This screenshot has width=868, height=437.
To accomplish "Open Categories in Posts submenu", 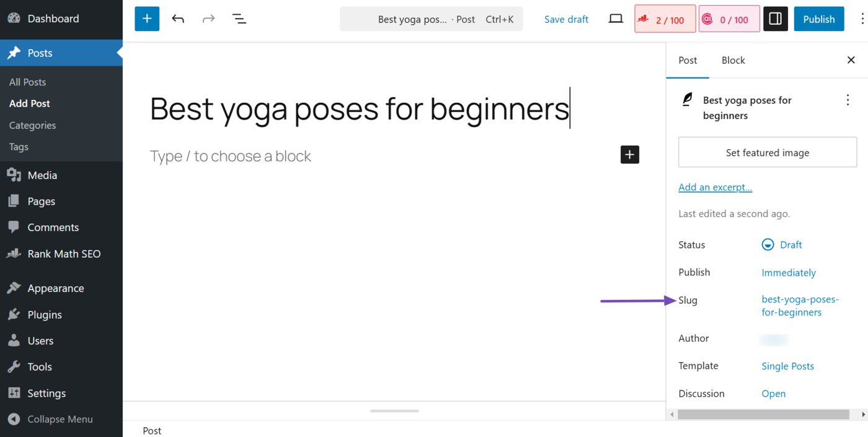I will click(32, 125).
